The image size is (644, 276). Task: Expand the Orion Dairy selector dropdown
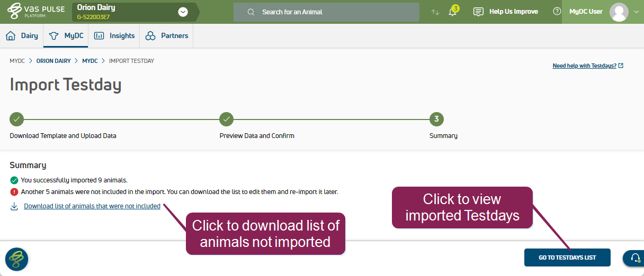(183, 12)
